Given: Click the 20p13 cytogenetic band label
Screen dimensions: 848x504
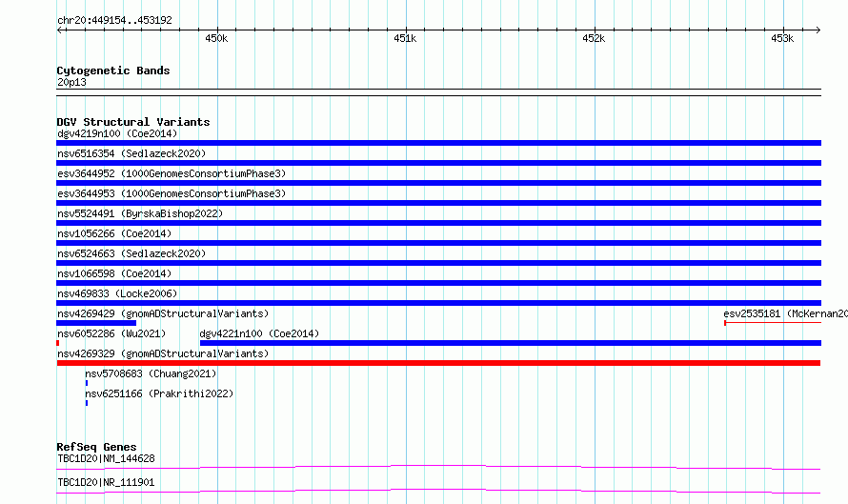Looking at the screenshot, I should [71, 82].
